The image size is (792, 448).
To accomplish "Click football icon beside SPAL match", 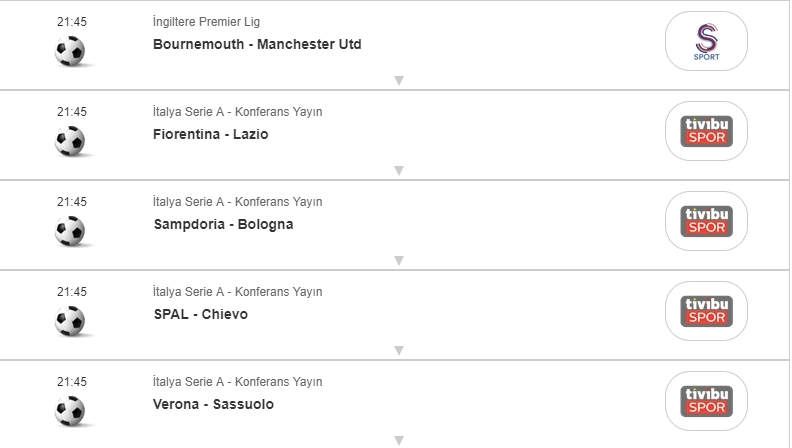I will click(x=70, y=321).
